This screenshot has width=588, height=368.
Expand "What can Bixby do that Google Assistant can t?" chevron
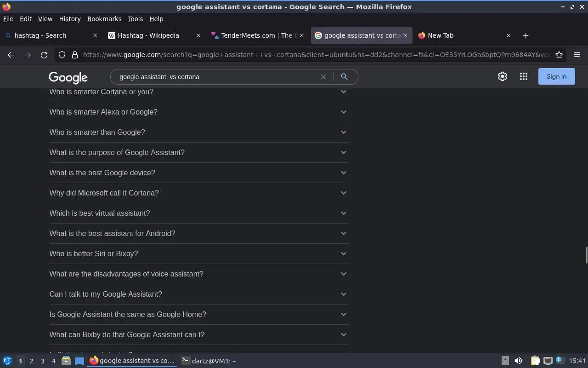tap(343, 334)
